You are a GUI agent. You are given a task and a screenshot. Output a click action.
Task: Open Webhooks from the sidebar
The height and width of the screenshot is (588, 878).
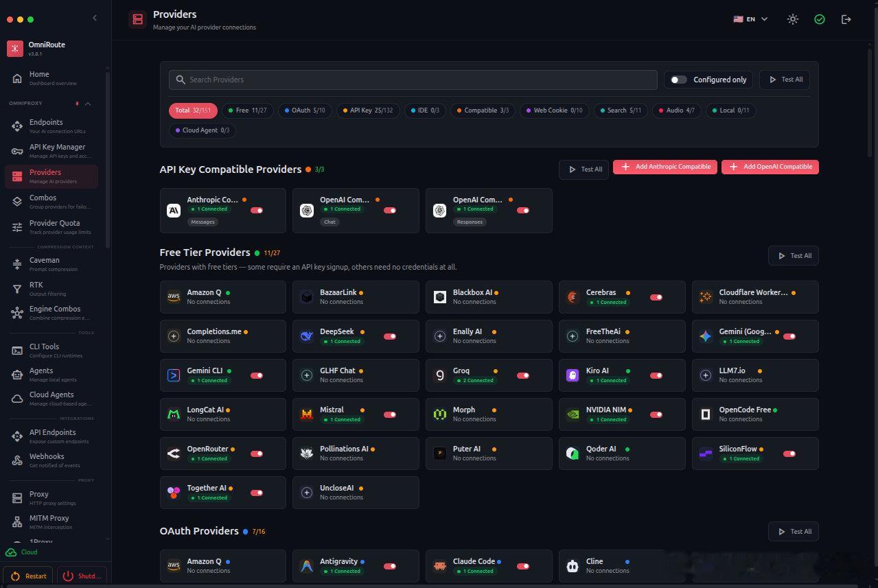point(47,460)
